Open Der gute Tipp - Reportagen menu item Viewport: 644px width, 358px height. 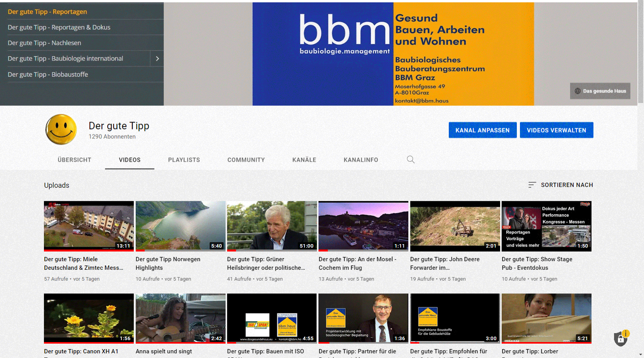[47, 12]
